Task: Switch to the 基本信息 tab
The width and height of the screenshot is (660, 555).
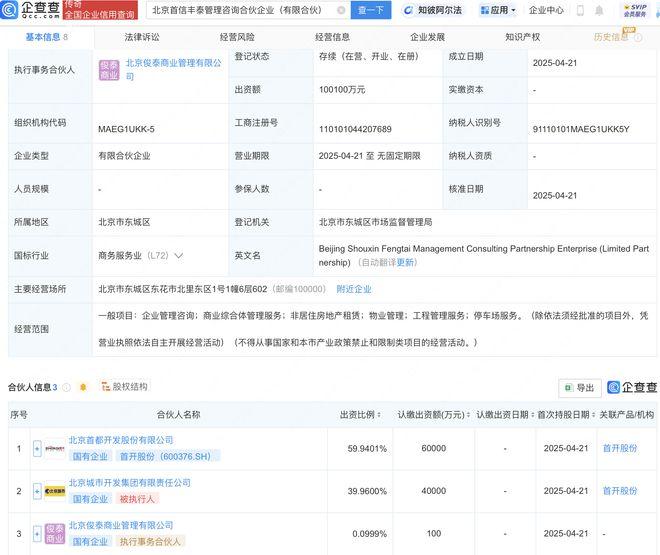Action: [47, 37]
